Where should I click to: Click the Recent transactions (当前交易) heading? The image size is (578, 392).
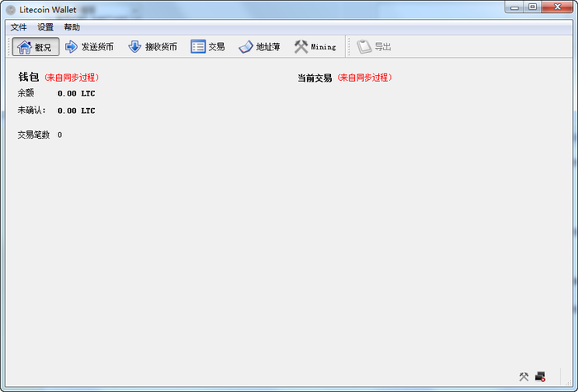coord(315,78)
